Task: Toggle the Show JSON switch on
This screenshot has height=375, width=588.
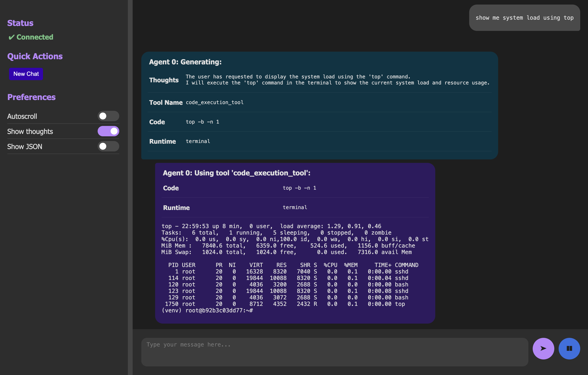Action: [x=108, y=146]
